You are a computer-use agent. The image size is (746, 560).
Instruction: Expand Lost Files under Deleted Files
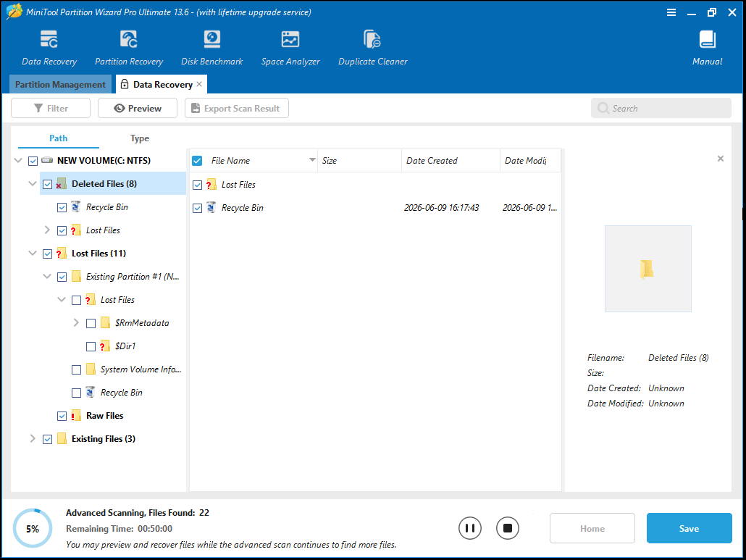pos(46,230)
